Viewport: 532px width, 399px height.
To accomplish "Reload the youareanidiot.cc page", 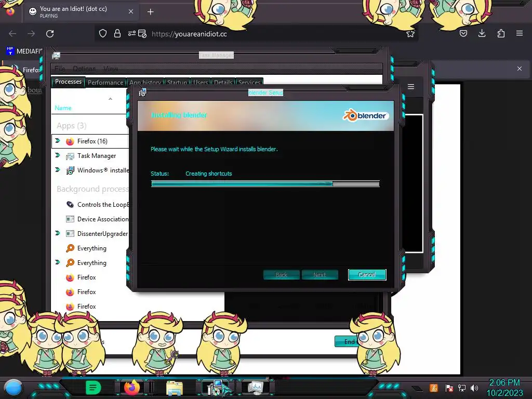I will (50, 34).
